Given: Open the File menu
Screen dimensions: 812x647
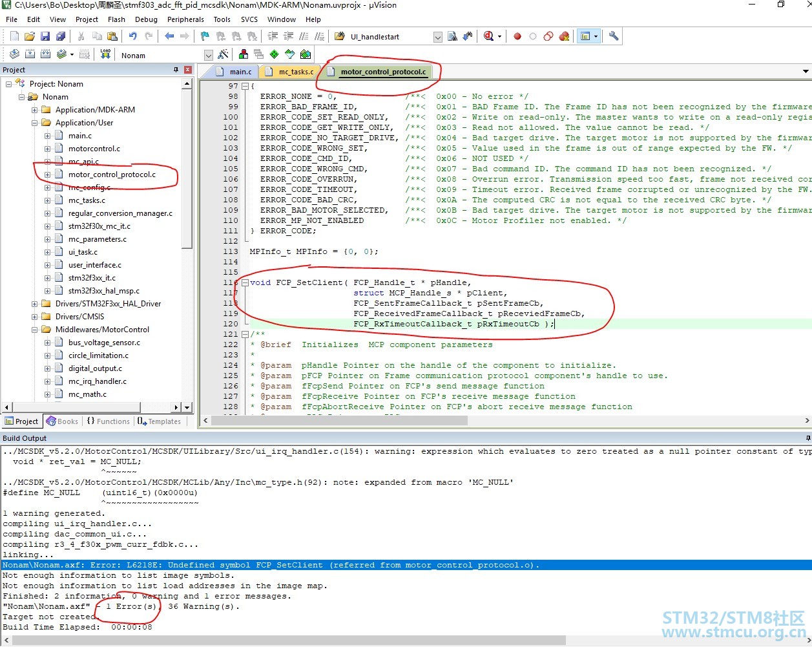Looking at the screenshot, I should point(12,19).
